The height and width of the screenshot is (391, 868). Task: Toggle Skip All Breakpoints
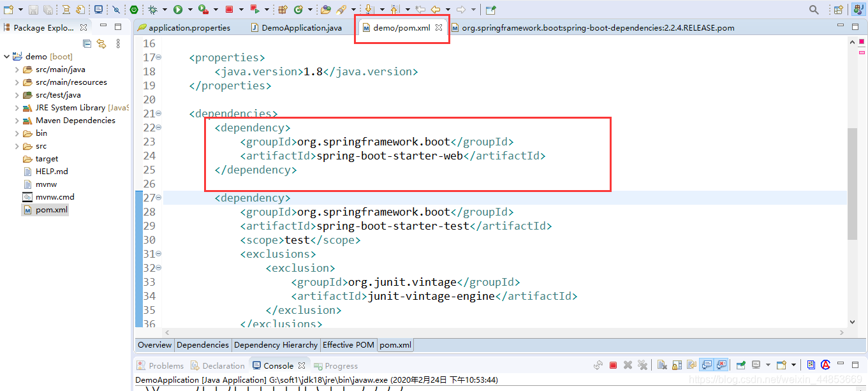[x=116, y=10]
